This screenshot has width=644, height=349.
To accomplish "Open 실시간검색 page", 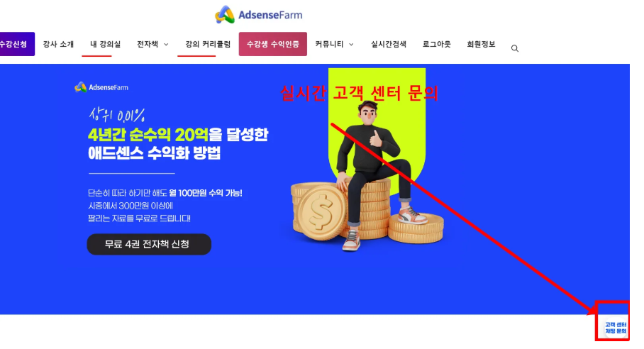I will click(389, 44).
